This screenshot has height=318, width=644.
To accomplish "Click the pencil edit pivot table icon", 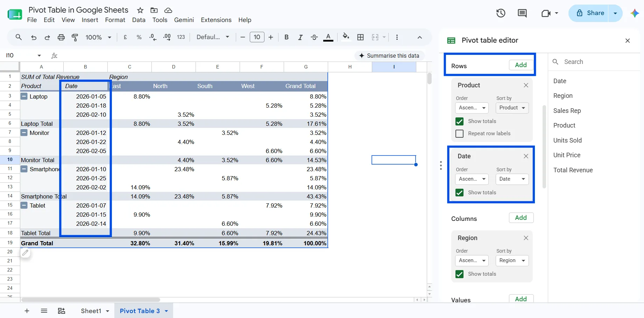I will point(25,253).
